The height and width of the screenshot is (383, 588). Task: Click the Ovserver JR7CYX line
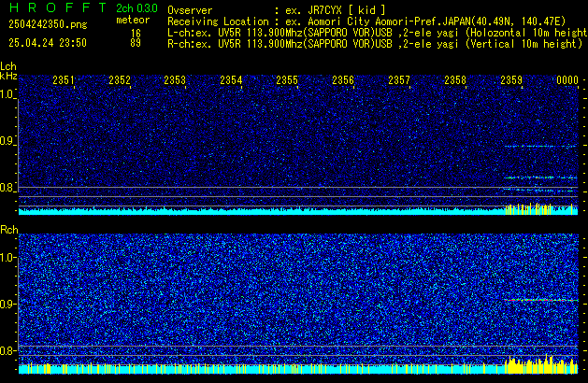(276, 10)
